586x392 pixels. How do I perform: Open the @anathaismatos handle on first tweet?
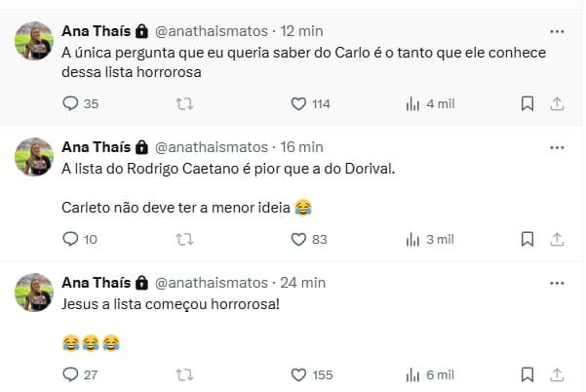211,32
